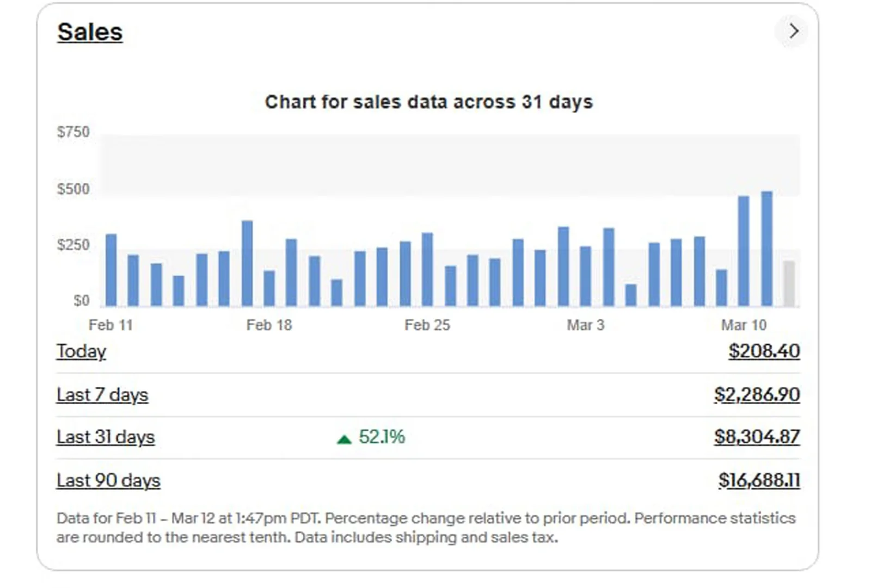
Task: Open the $2,286.90 sales total
Action: point(757,394)
